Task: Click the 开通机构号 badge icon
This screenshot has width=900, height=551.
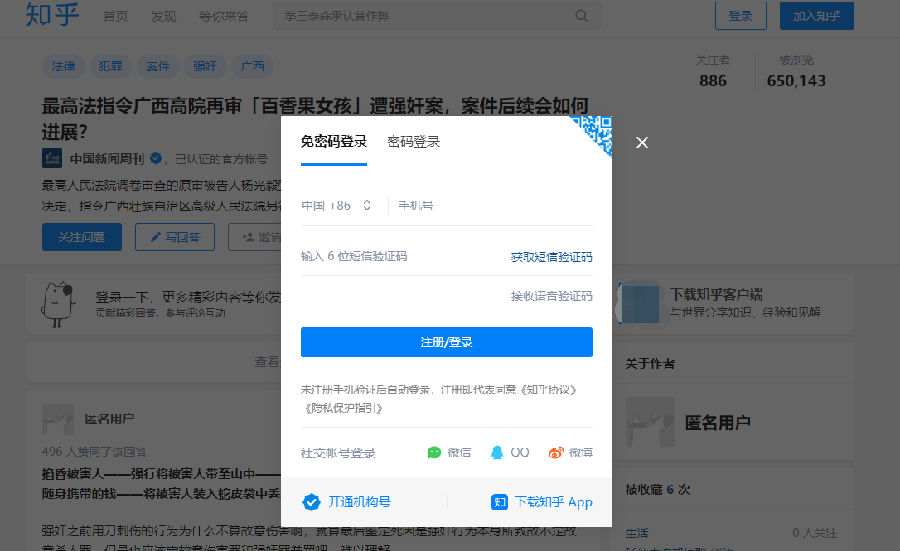Action: click(x=311, y=502)
